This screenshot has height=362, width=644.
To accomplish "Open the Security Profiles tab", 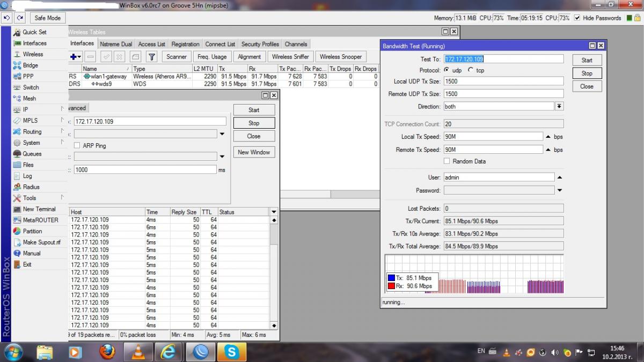I will (260, 44).
